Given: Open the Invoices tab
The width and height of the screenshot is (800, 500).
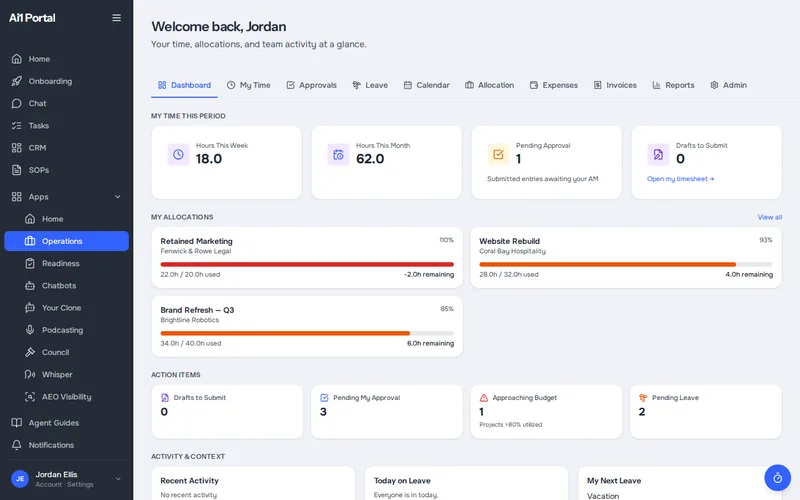Looking at the screenshot, I should (615, 85).
